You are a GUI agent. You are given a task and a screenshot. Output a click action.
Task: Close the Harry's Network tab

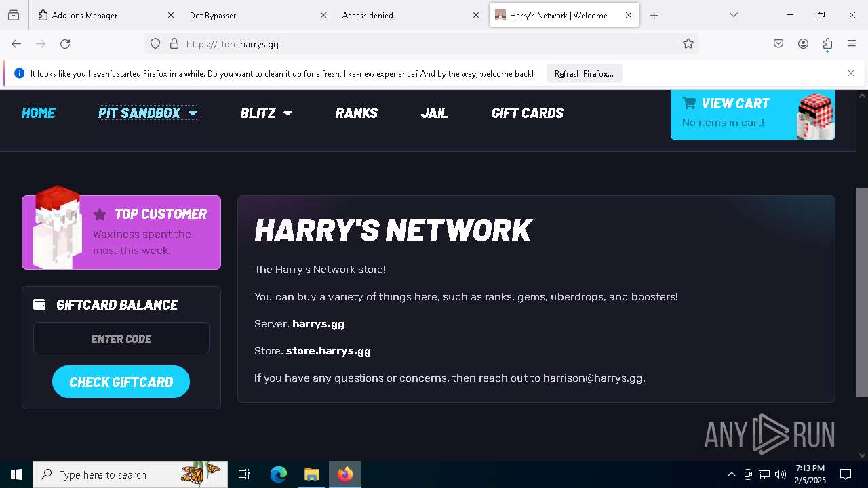629,15
